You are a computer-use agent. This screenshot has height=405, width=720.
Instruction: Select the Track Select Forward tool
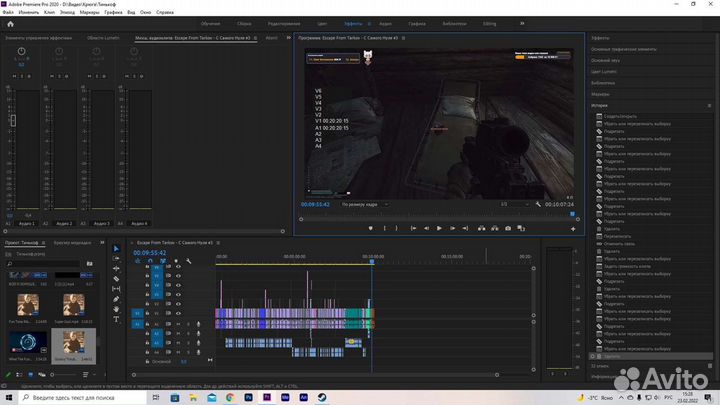[116, 259]
